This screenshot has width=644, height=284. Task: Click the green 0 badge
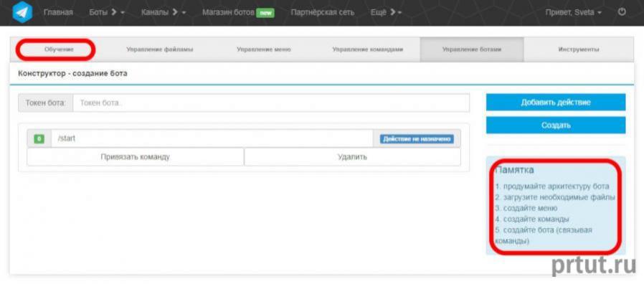39,139
